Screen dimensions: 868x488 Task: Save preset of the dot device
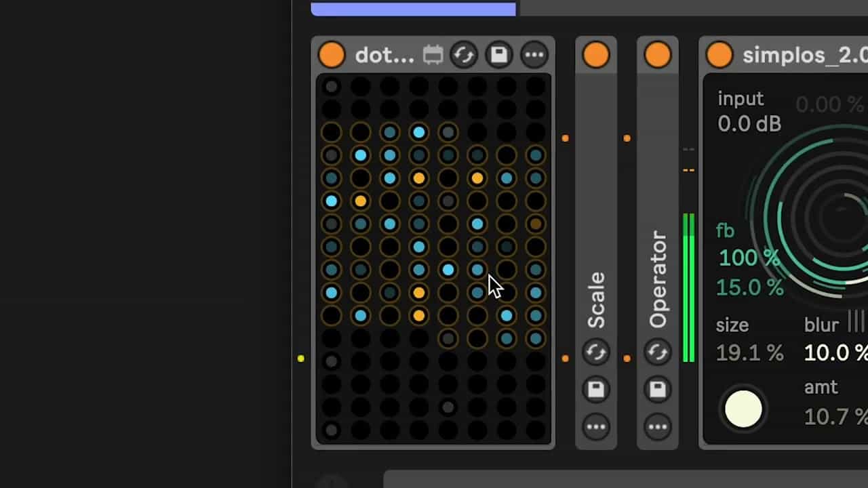click(499, 55)
